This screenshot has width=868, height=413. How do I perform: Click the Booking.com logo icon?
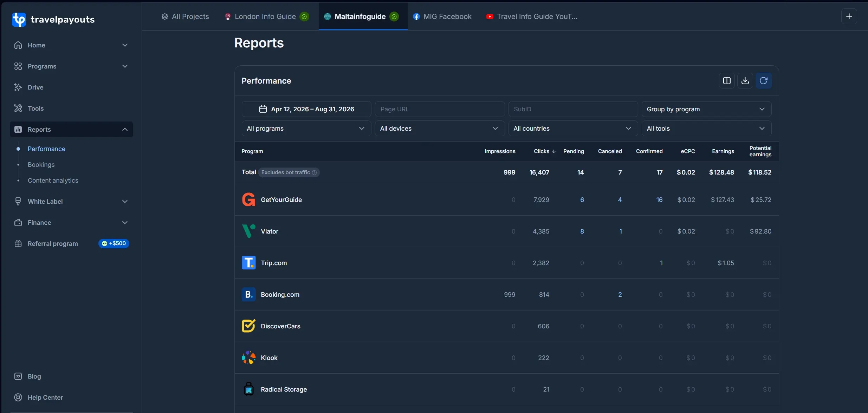click(248, 295)
